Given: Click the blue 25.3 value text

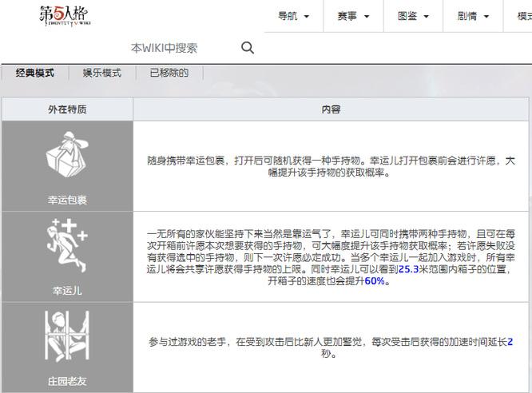Looking at the screenshot, I should tap(408, 269).
